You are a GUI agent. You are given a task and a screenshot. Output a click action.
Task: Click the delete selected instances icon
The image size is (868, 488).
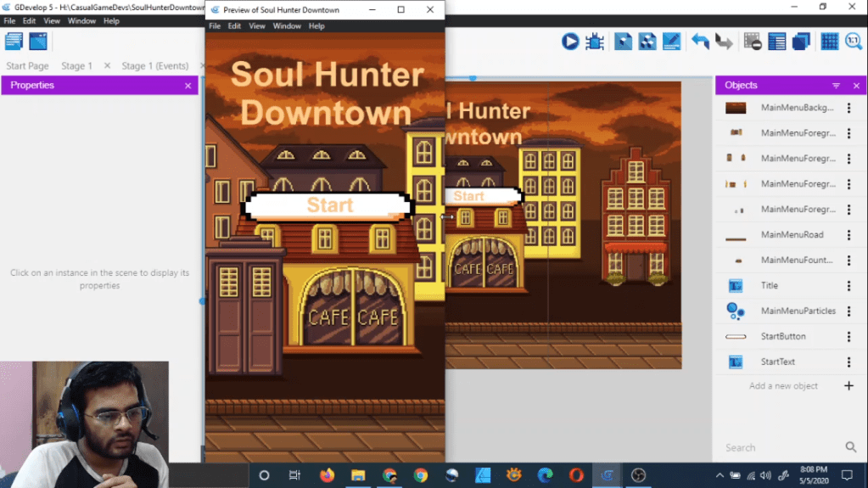click(752, 41)
